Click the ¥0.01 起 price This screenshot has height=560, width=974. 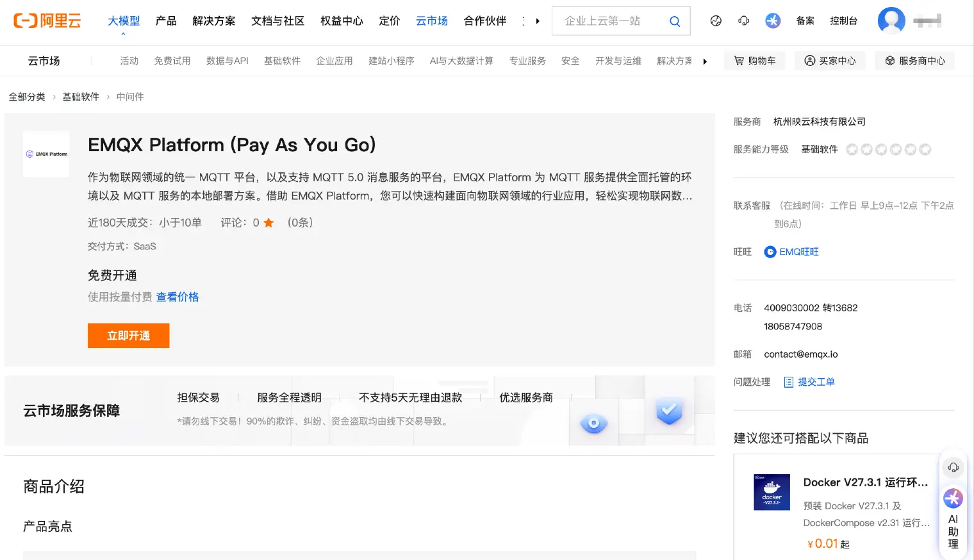point(828,543)
